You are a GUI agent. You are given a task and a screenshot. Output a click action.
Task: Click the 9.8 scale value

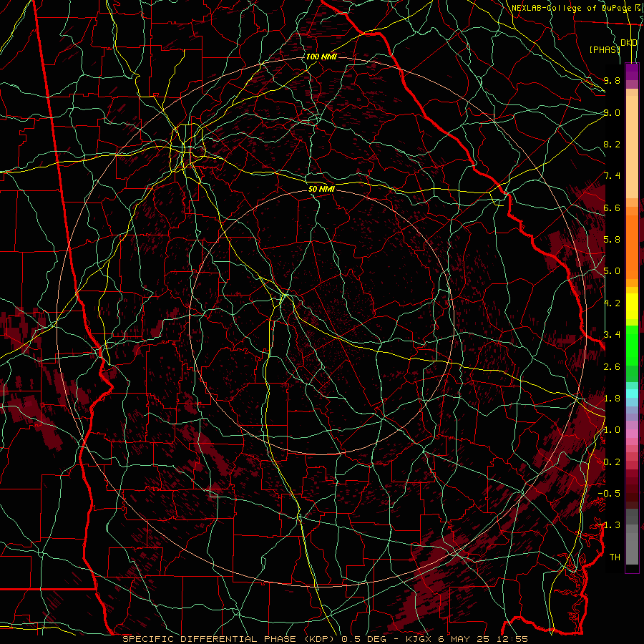[x=612, y=80]
